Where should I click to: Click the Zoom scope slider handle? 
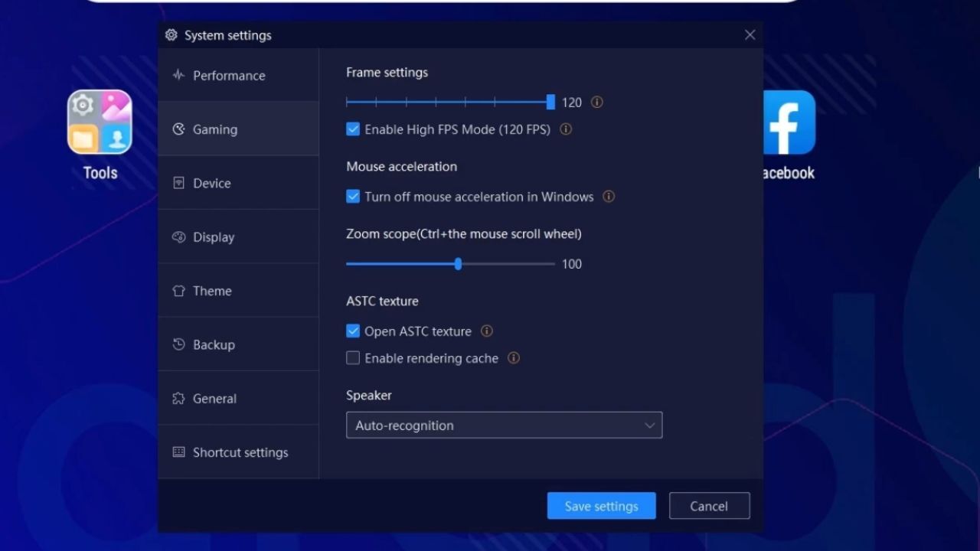tap(458, 264)
